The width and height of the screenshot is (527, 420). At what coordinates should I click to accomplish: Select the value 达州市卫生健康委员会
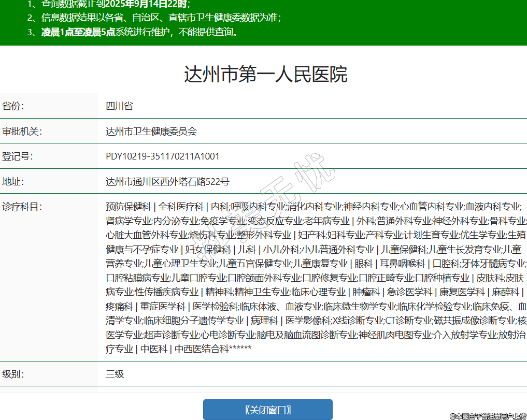(151, 131)
